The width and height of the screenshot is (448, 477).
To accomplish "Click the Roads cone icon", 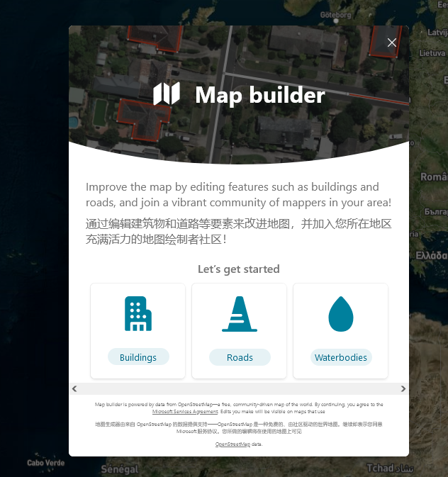I will 240,314.
